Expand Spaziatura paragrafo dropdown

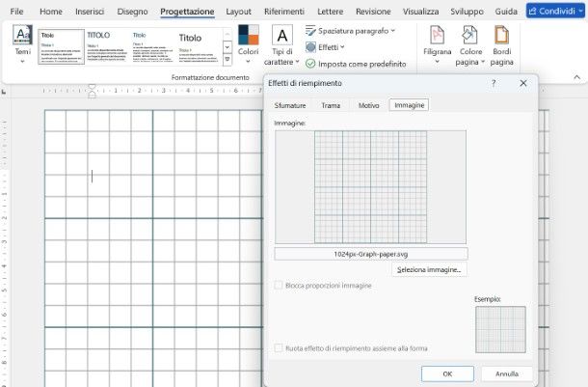click(352, 31)
